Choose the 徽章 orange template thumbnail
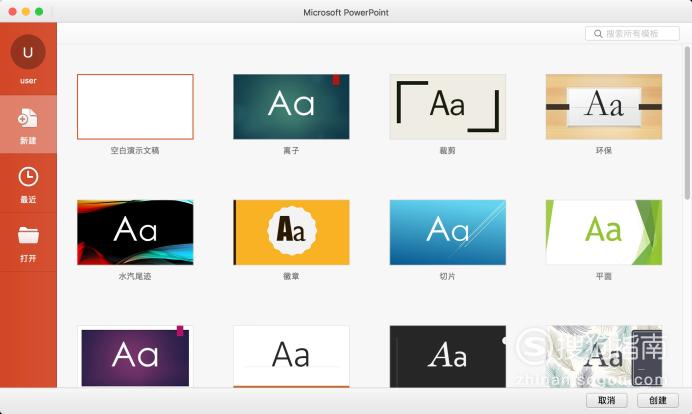Screen dimensions: 692x414 291,233
